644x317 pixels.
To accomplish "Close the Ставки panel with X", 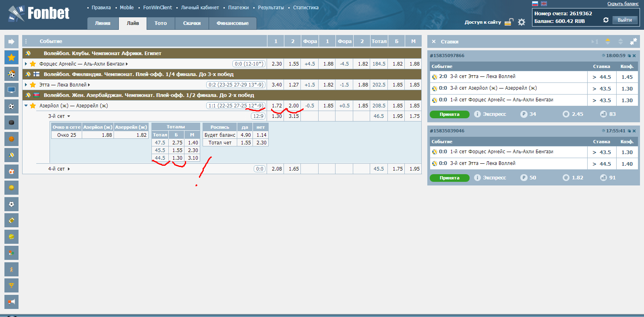I will click(434, 41).
